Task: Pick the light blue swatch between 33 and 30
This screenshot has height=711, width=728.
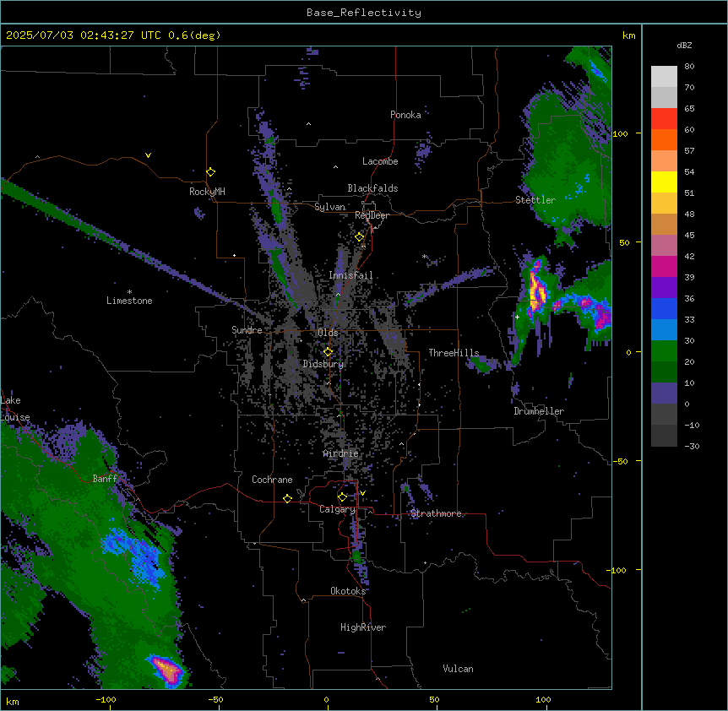Action: click(664, 330)
